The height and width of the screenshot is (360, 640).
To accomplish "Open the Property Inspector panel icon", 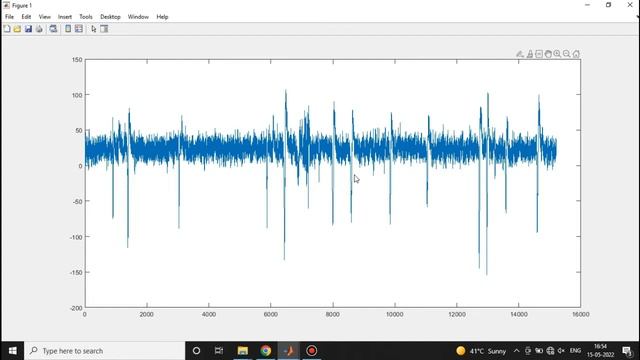I will (x=104, y=29).
